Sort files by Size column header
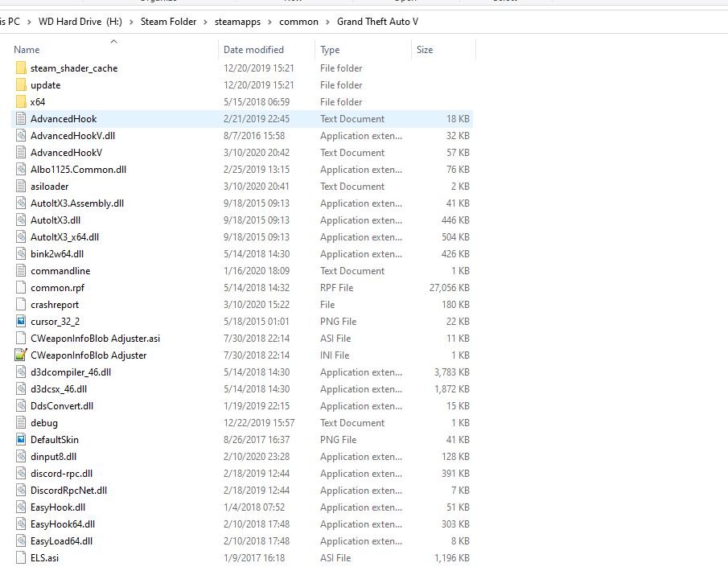 point(425,50)
